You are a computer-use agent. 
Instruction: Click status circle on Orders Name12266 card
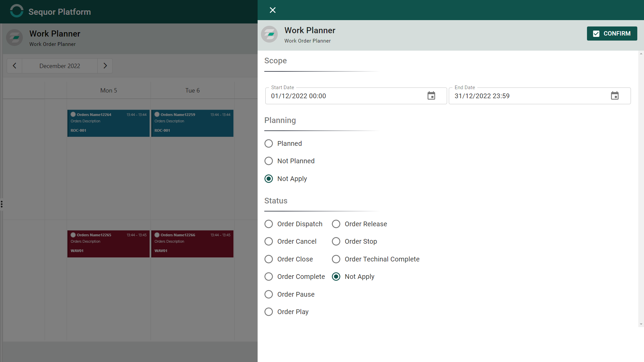click(157, 235)
